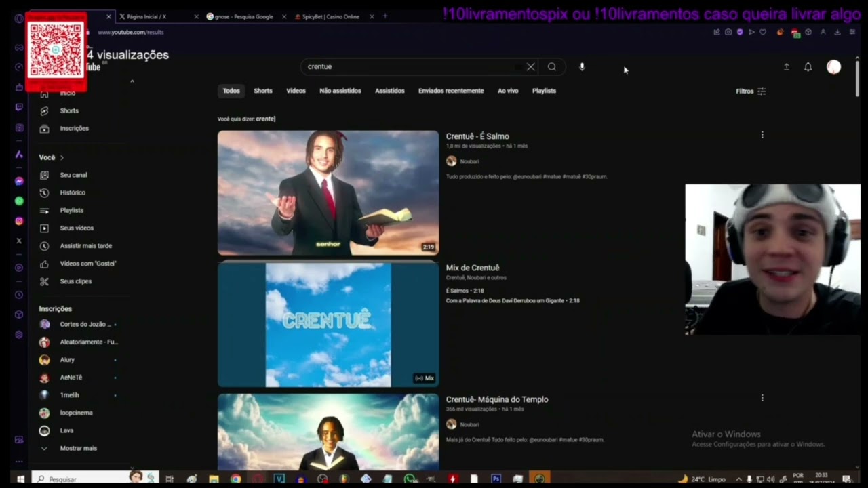Image resolution: width=868 pixels, height=488 pixels.
Task: Open more options for É Salmo video
Action: 762,135
